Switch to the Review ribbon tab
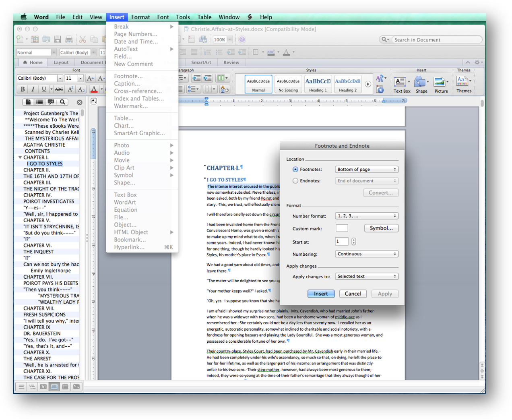This screenshot has height=420, width=512. tap(231, 62)
